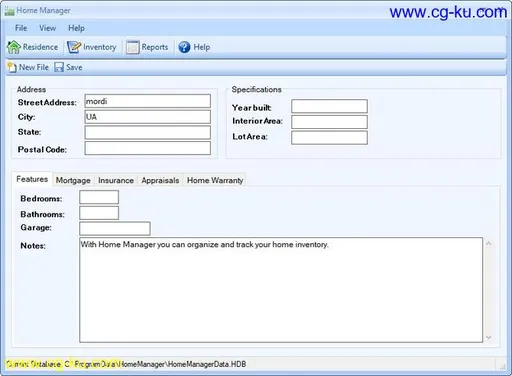Click the Bathrooms label
Screen dimensions: 512x376
point(43,214)
